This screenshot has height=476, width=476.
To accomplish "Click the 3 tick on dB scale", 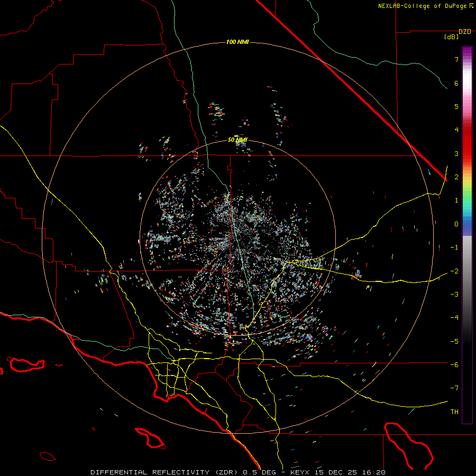I will click(456, 153).
